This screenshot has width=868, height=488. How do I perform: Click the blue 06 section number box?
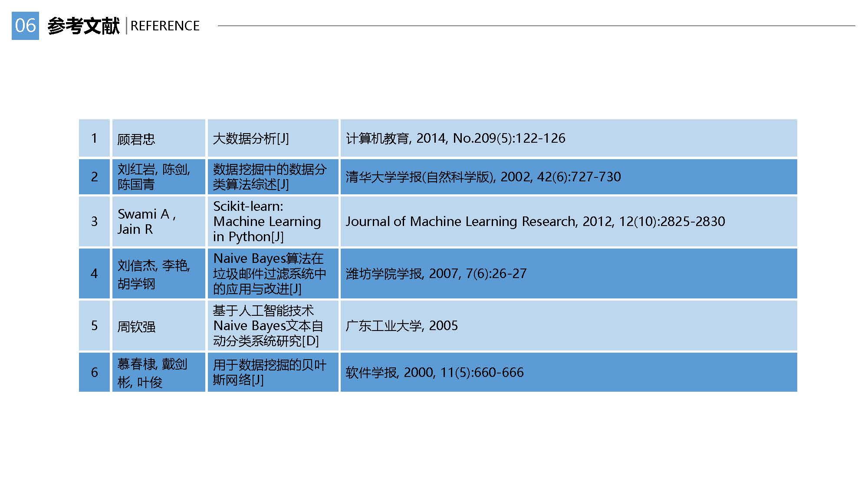point(25,26)
